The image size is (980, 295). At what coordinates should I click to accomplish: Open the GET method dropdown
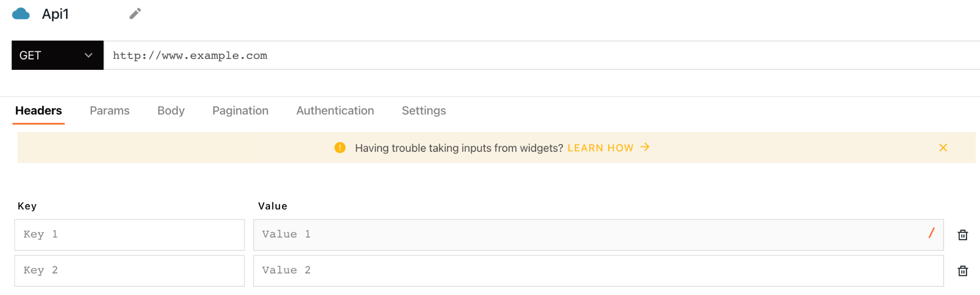click(57, 56)
